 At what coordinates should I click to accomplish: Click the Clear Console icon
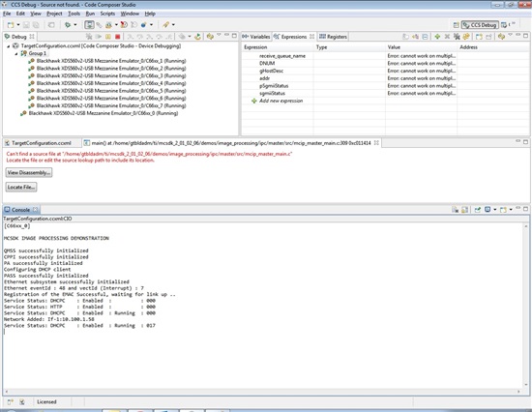[455, 210]
